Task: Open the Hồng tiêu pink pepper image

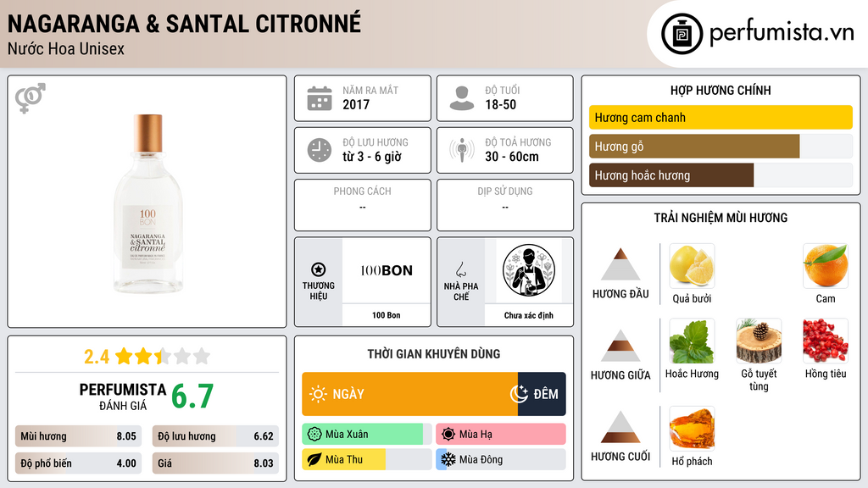Action: click(x=826, y=341)
